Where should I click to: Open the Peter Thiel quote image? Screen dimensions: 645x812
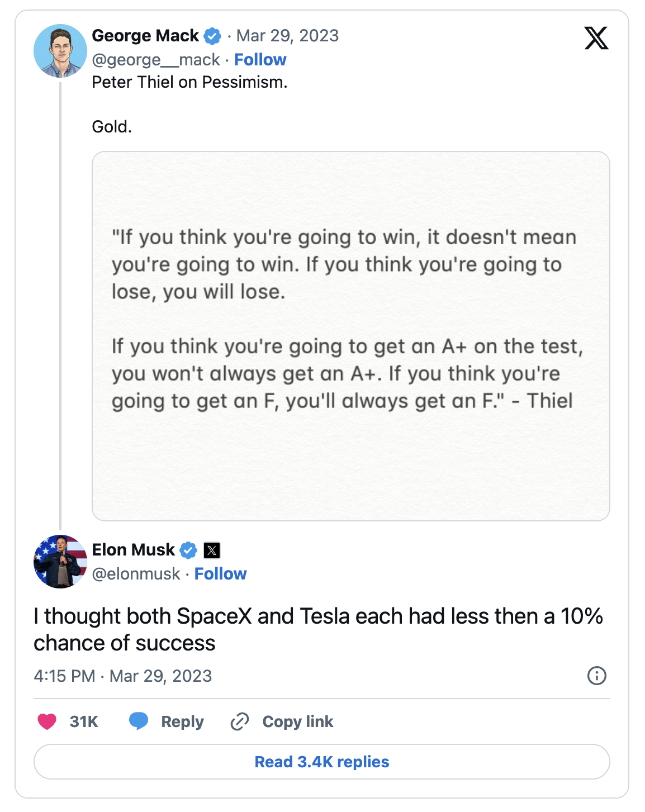pos(350,336)
